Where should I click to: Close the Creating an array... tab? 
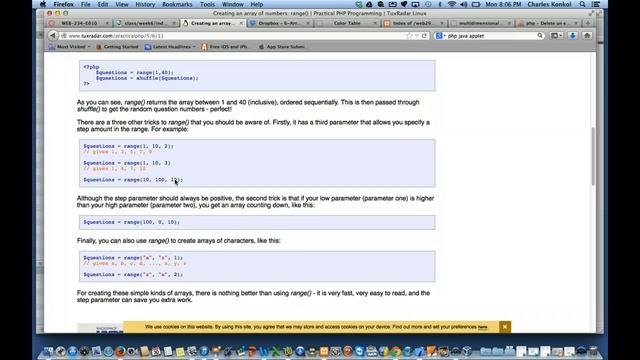point(241,23)
